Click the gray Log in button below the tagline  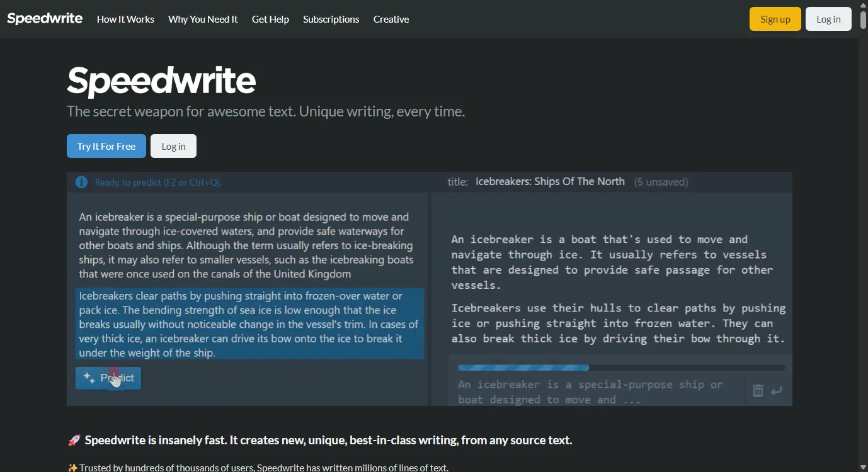pyautogui.click(x=173, y=145)
